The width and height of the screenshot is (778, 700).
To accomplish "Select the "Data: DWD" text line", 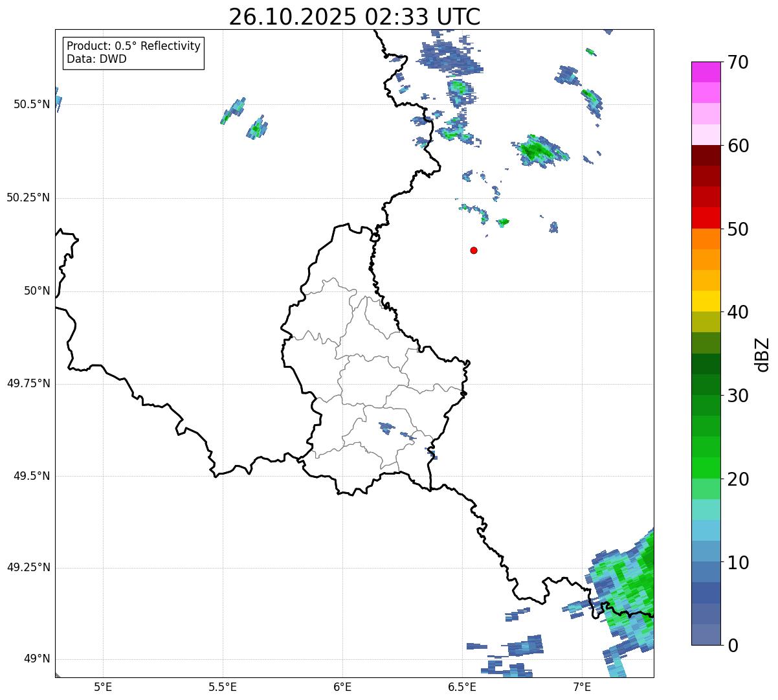I will [97, 59].
